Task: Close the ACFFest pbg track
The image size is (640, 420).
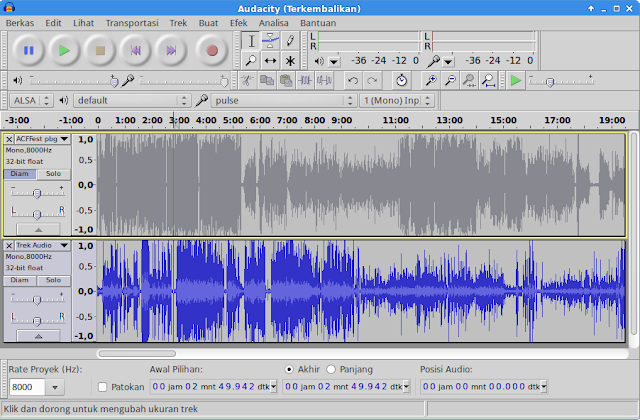Action: tap(10, 139)
